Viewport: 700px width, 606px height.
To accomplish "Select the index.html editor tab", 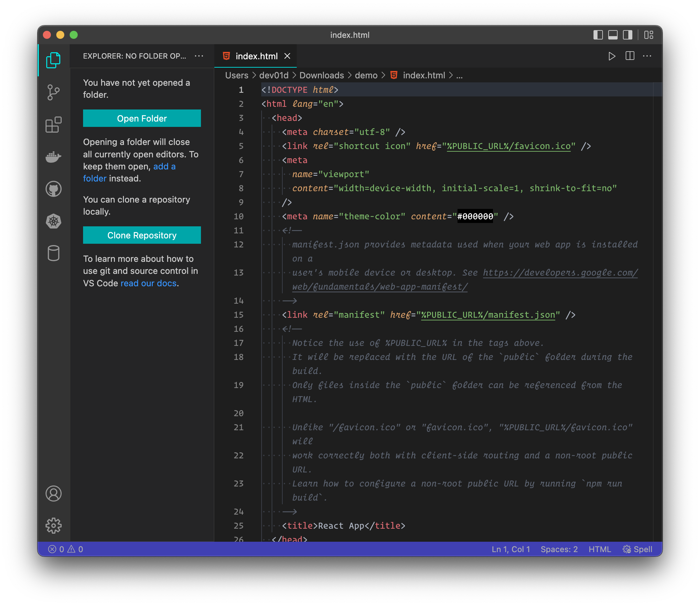I will click(x=256, y=56).
